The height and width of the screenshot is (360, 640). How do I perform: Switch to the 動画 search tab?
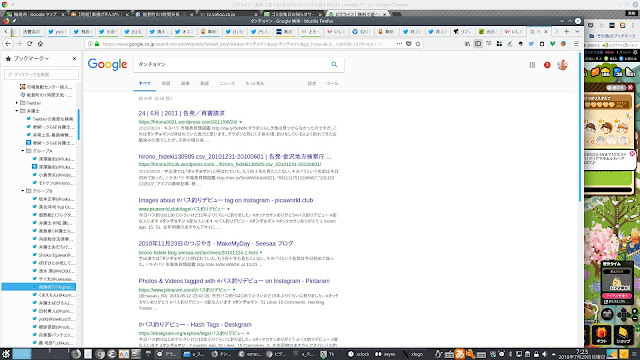tap(204, 83)
